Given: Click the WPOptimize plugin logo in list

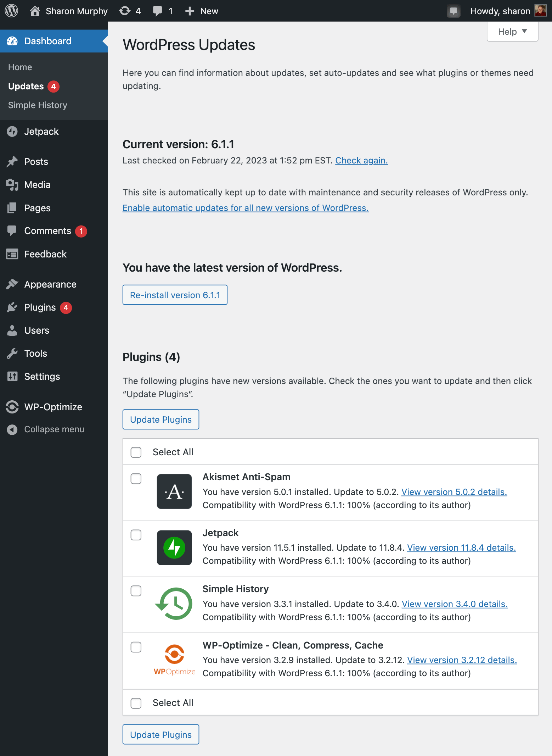Looking at the screenshot, I should 174,660.
